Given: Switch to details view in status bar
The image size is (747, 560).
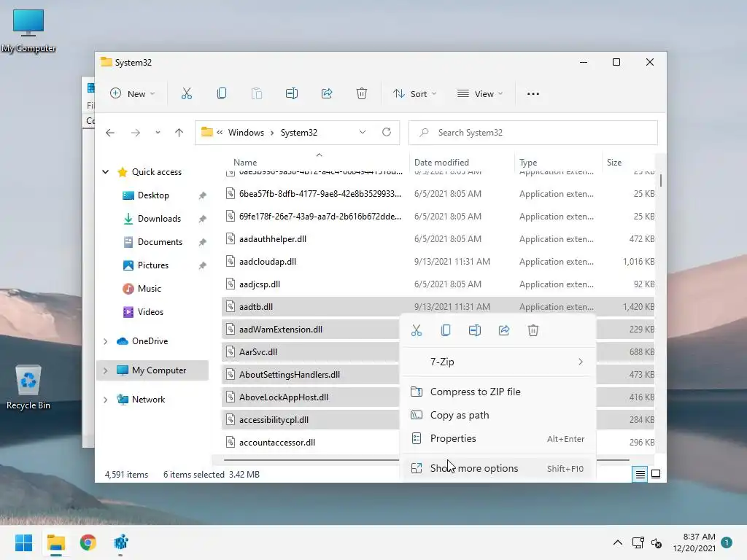Looking at the screenshot, I should click(x=640, y=474).
